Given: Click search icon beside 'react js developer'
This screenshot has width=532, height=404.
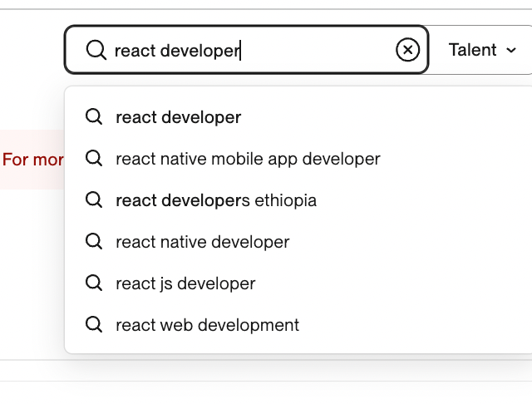Looking at the screenshot, I should [95, 283].
